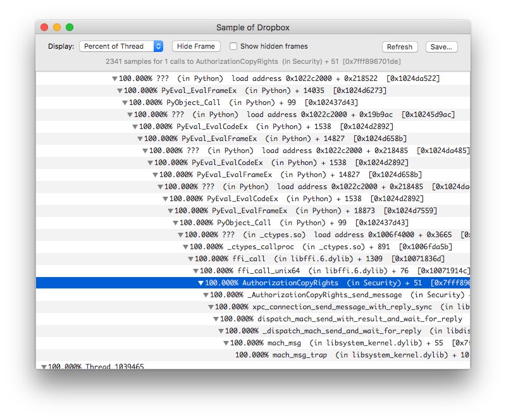Minimize the Sample of Dropbox window

[x=57, y=27]
